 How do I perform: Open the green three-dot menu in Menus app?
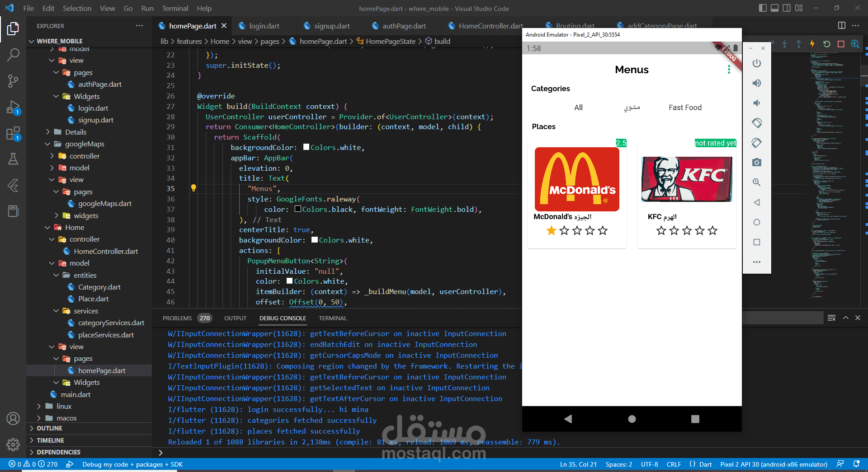coord(729,69)
